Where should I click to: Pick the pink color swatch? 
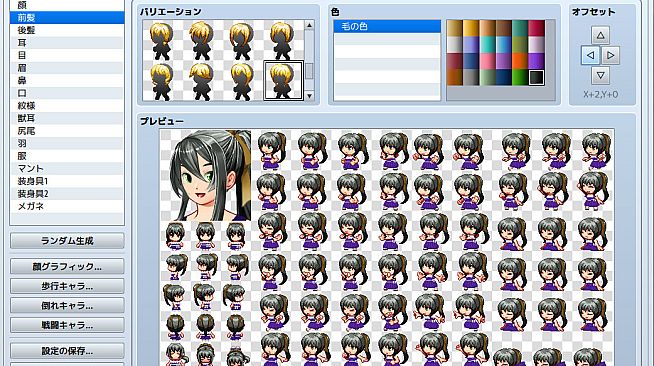point(487,61)
